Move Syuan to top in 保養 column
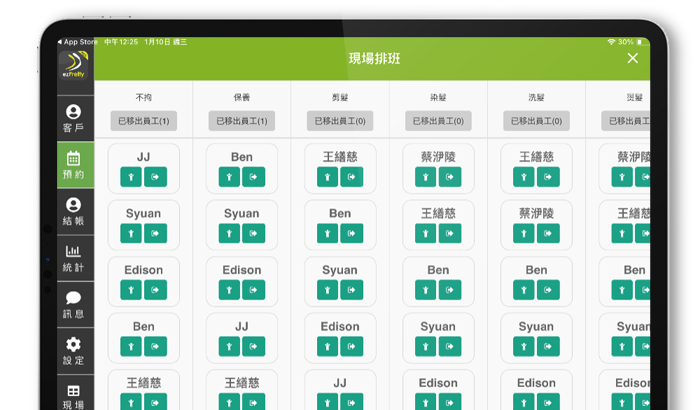 229,233
